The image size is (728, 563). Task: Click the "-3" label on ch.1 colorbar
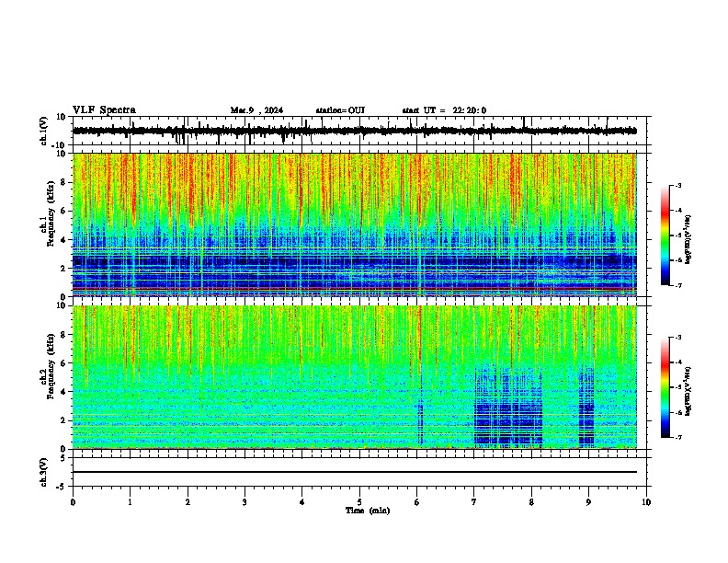[677, 186]
